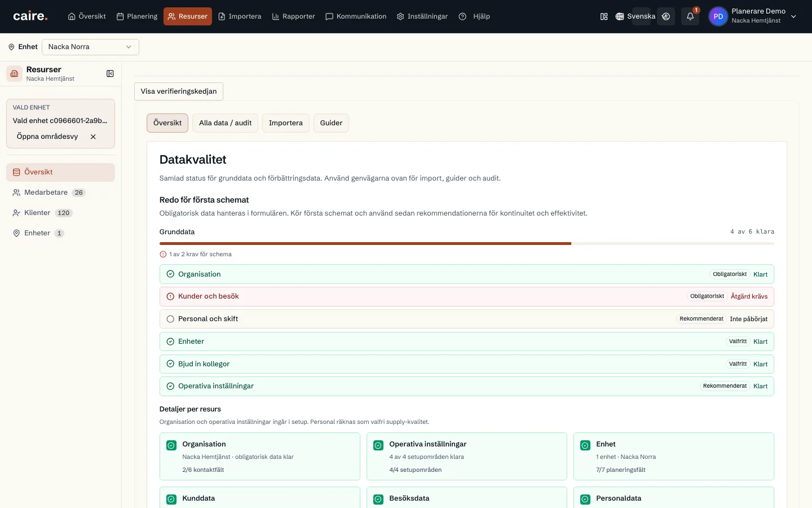This screenshot has height=508, width=812.
Task: Click the Resurser building icon in sidebar
Action: [15, 73]
